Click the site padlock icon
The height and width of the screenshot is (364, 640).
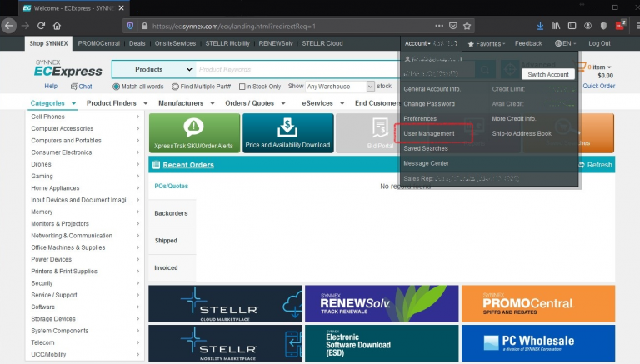(144, 26)
